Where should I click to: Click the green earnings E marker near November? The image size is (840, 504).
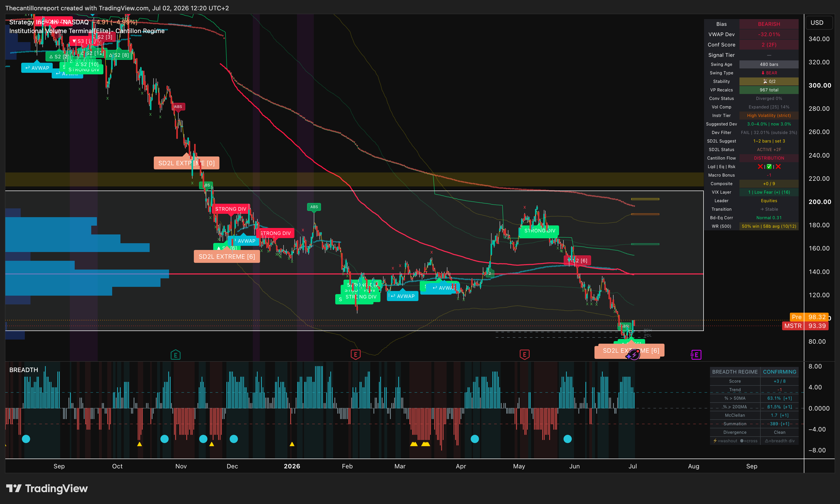click(175, 355)
